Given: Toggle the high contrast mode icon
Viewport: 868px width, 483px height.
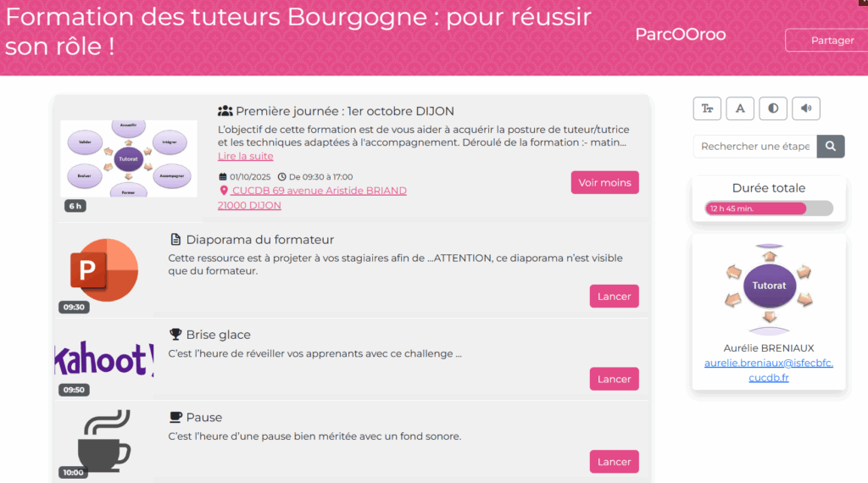Looking at the screenshot, I should click(773, 108).
